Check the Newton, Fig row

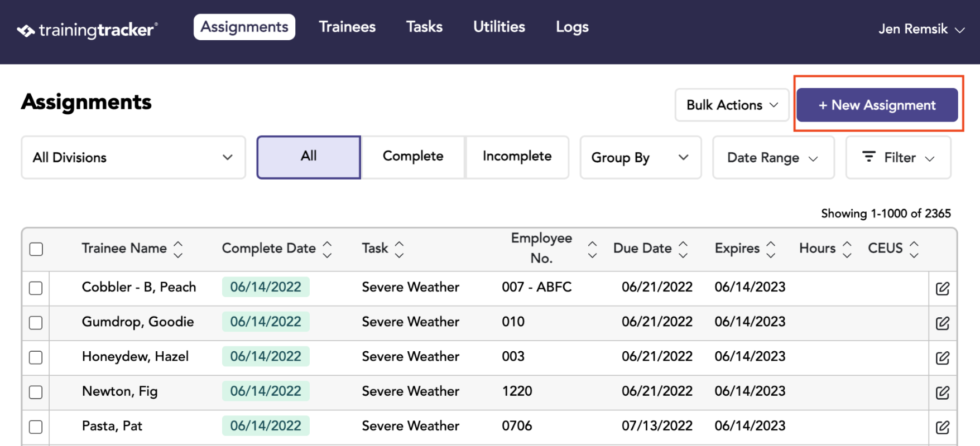[x=36, y=392]
